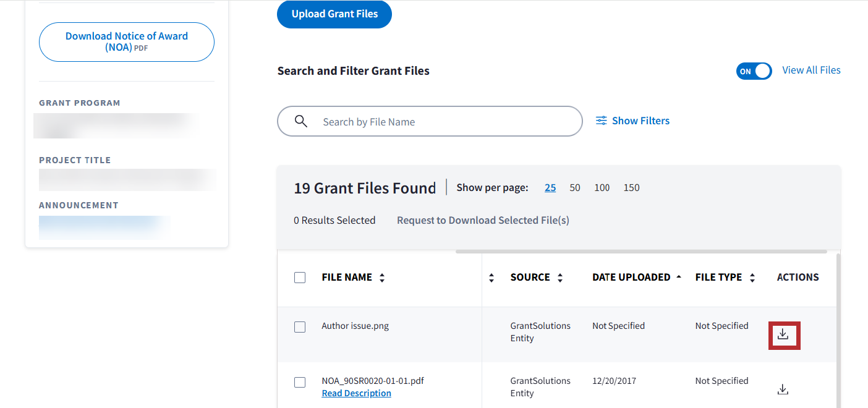Sort by File Name column arrows
868x408 pixels.
tap(382, 278)
